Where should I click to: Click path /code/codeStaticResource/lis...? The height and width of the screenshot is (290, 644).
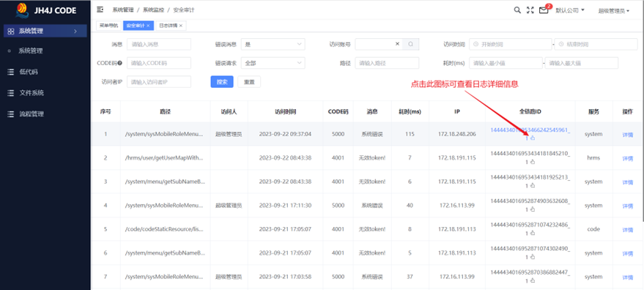(x=165, y=229)
